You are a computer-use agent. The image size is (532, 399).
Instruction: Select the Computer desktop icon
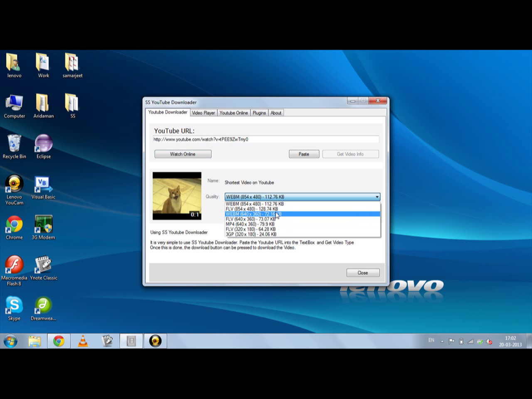pos(14,106)
